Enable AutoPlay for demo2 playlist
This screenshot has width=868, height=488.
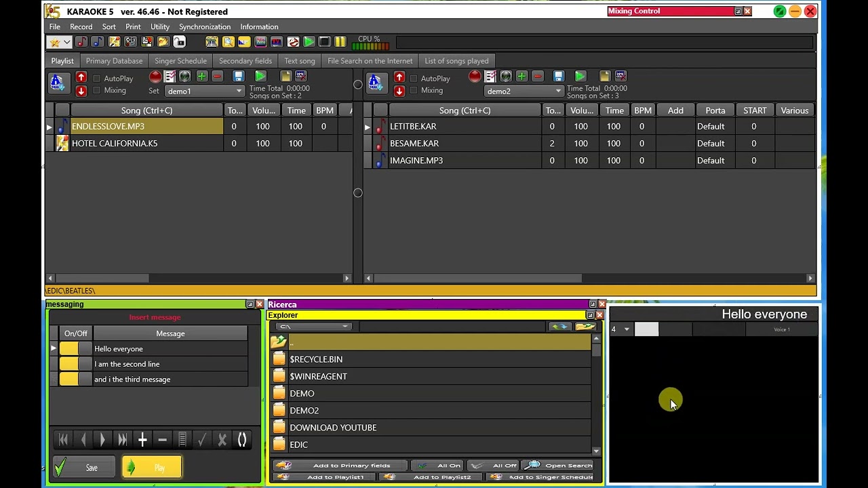click(x=414, y=79)
